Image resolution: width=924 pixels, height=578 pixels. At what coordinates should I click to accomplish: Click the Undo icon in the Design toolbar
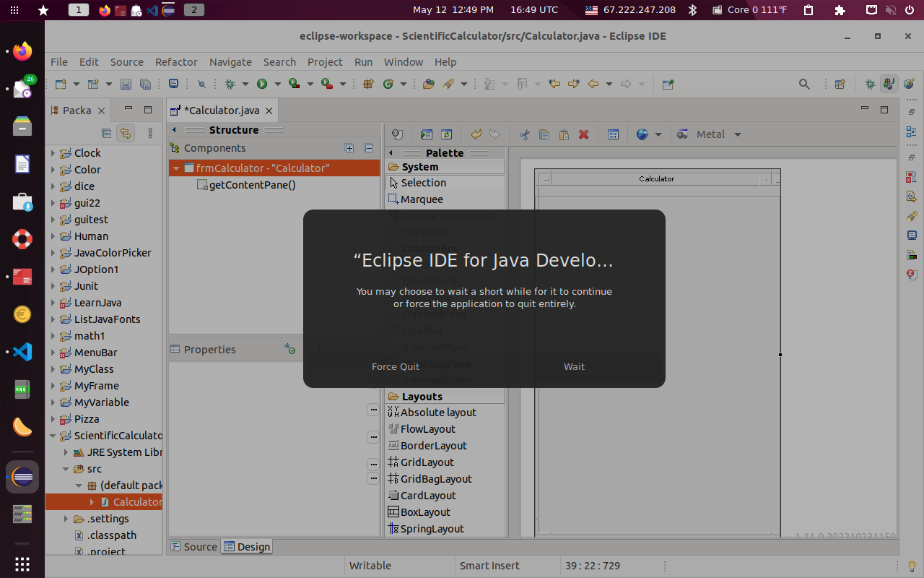[x=476, y=134]
